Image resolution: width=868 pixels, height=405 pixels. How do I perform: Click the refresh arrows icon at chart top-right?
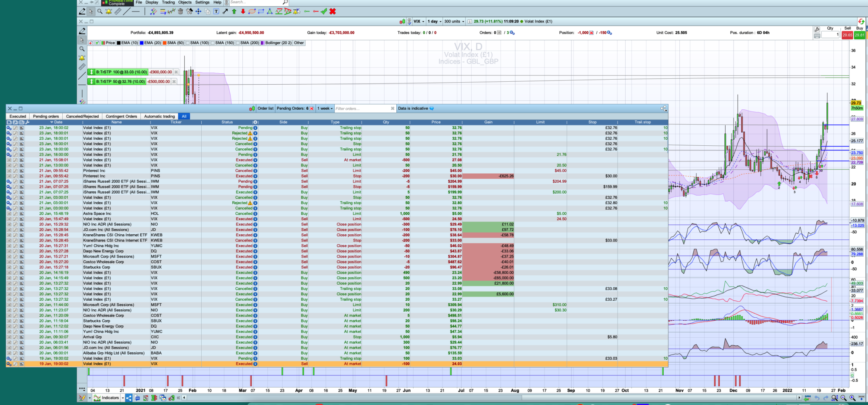[861, 21]
